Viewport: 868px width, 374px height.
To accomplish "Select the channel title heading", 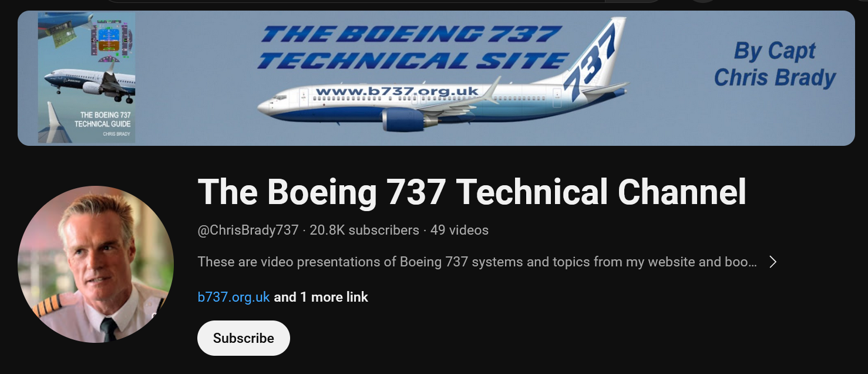I will click(472, 192).
